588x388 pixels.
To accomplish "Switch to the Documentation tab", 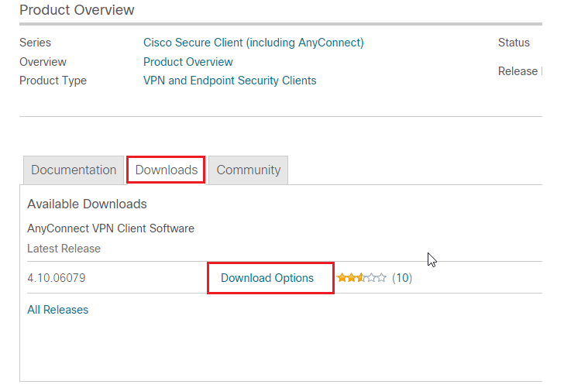I will [x=74, y=170].
